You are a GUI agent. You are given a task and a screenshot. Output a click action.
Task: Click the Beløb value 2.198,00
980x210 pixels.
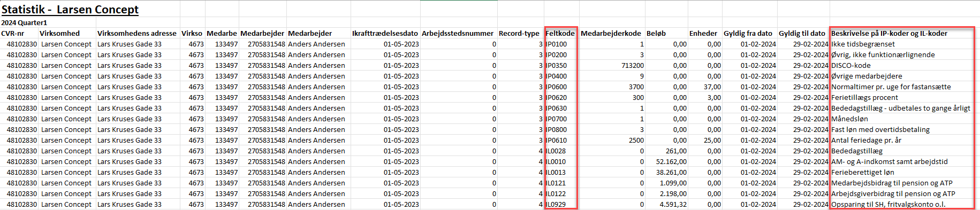click(673, 193)
